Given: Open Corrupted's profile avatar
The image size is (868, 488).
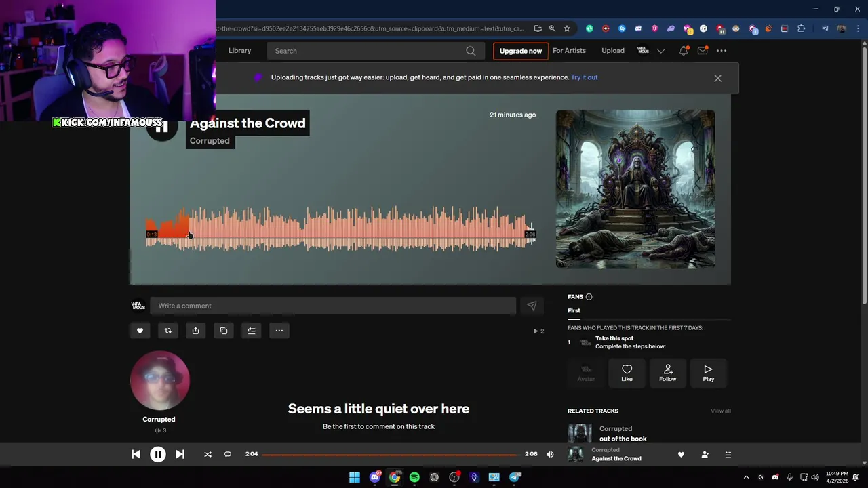Looking at the screenshot, I should click(x=160, y=380).
